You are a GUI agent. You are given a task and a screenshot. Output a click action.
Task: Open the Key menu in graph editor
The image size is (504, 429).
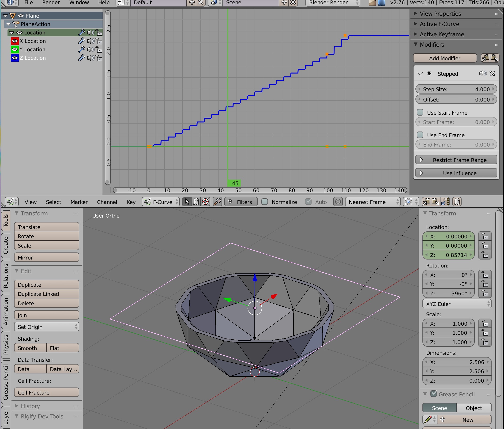131,202
